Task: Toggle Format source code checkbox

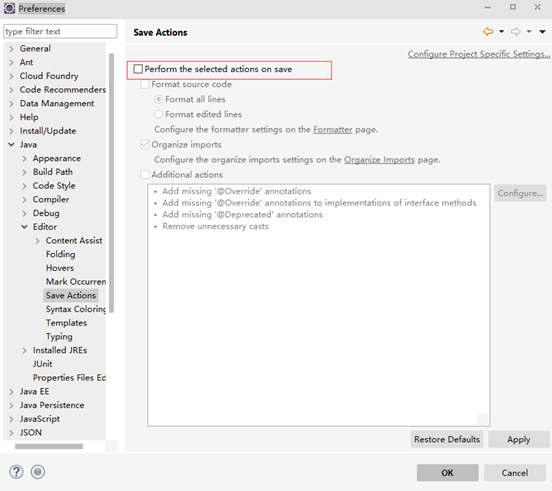Action: click(145, 84)
